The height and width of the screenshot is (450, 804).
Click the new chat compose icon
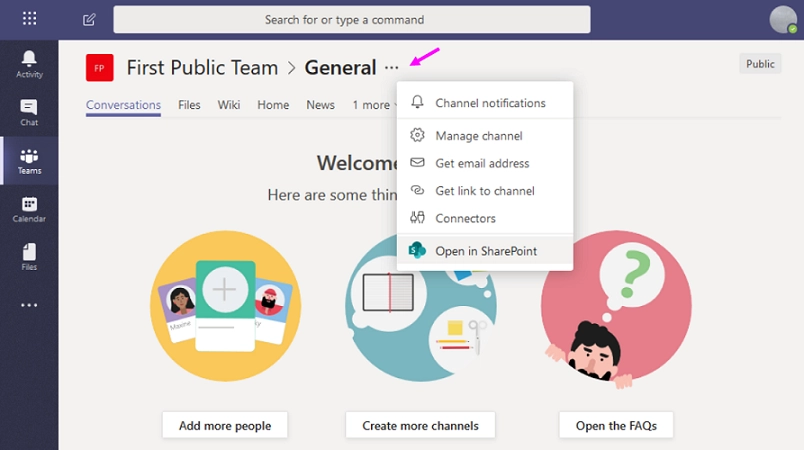(89, 19)
